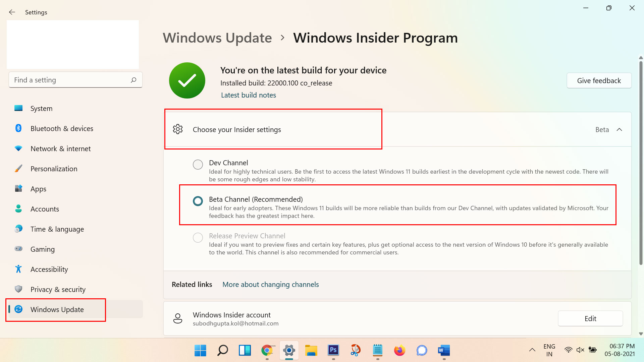Select the Beta Channel (Recommended) option
Image resolution: width=644 pixels, height=362 pixels.
tap(198, 201)
